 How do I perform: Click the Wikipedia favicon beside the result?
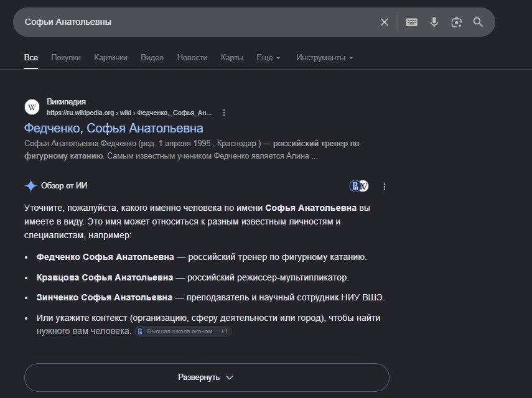tap(32, 108)
